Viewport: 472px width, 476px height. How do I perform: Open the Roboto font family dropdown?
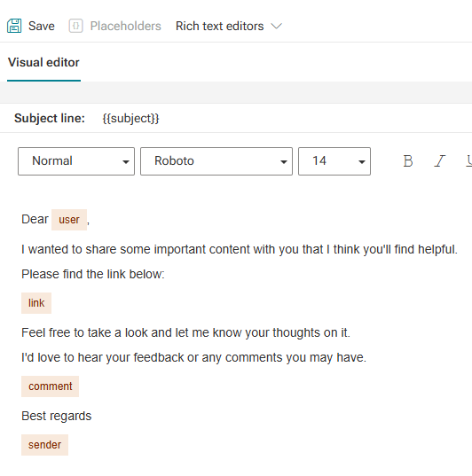(216, 161)
